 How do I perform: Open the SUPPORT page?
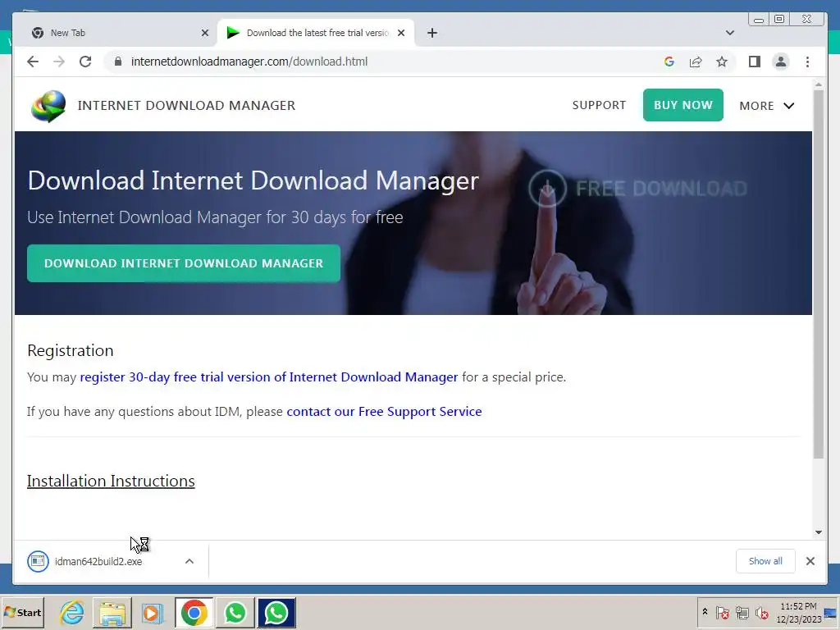pyautogui.click(x=599, y=105)
